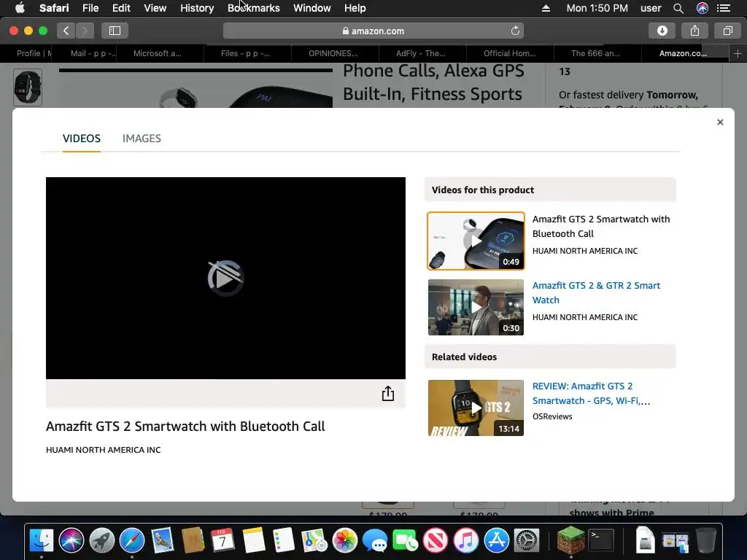Open Messages from the Dock
This screenshot has height=560, width=747.
375,540
